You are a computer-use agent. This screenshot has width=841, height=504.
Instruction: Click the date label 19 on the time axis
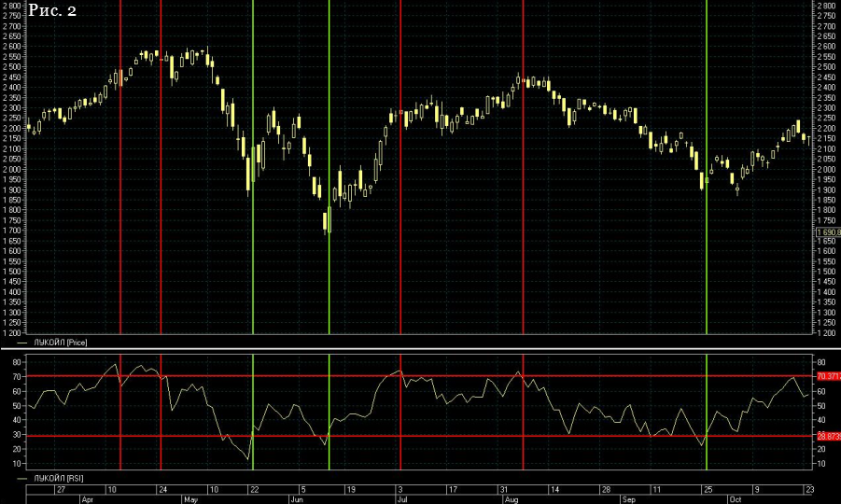(351, 489)
